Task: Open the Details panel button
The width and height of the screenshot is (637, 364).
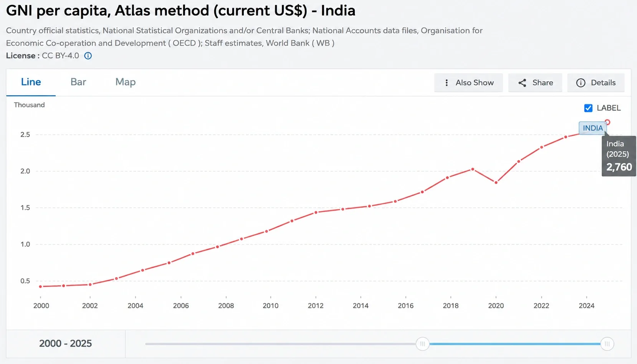Action: (x=596, y=83)
